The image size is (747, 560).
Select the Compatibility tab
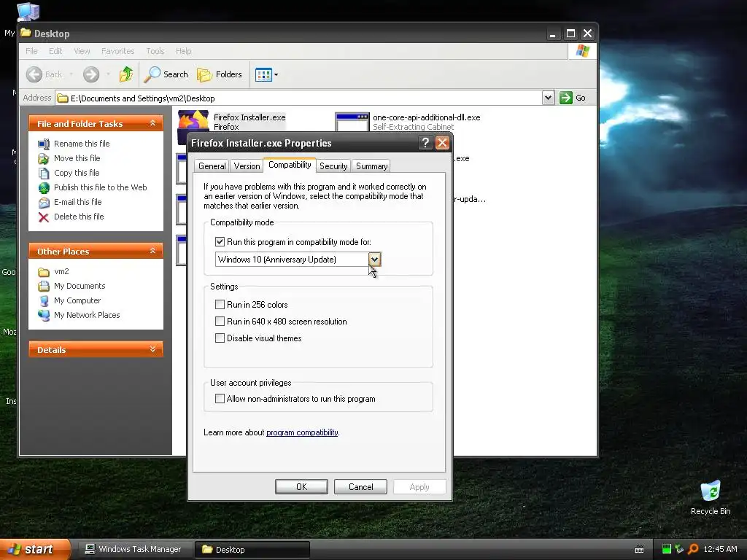[x=290, y=165]
